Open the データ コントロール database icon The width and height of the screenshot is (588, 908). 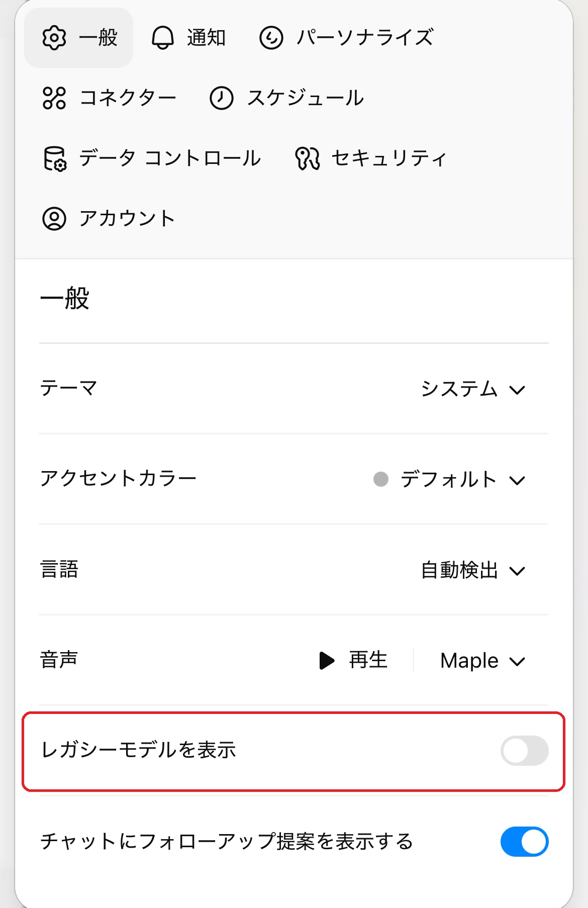coord(54,158)
